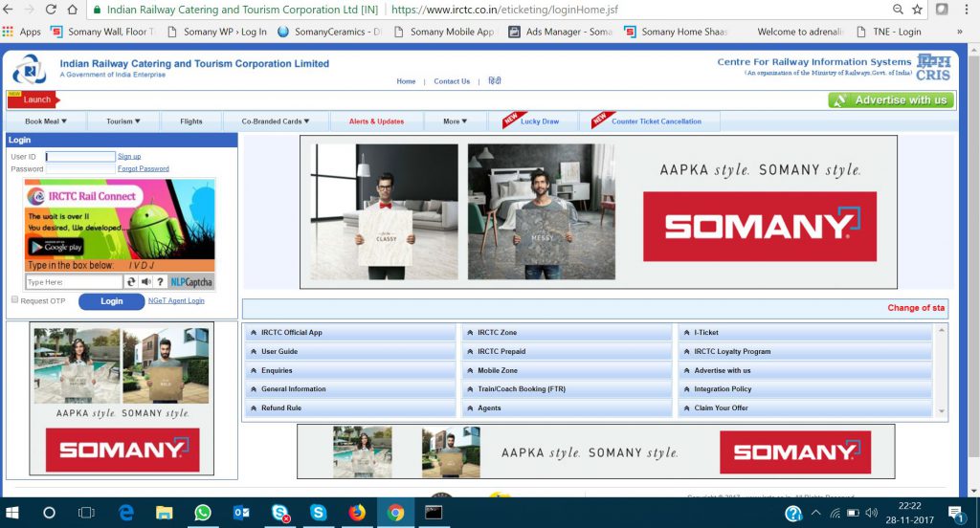Open Cortana search circle on taskbar
Viewport: 980px width, 528px height.
tap(49, 513)
